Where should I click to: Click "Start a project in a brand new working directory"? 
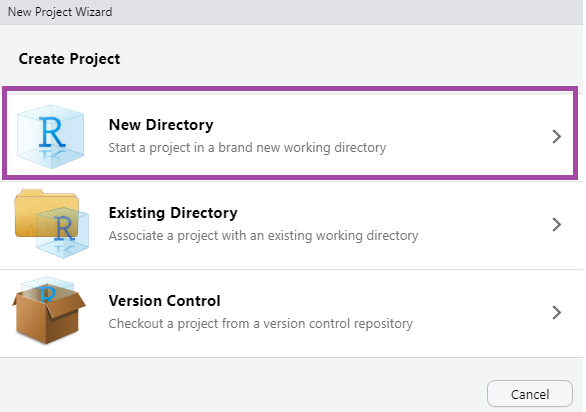(x=247, y=148)
